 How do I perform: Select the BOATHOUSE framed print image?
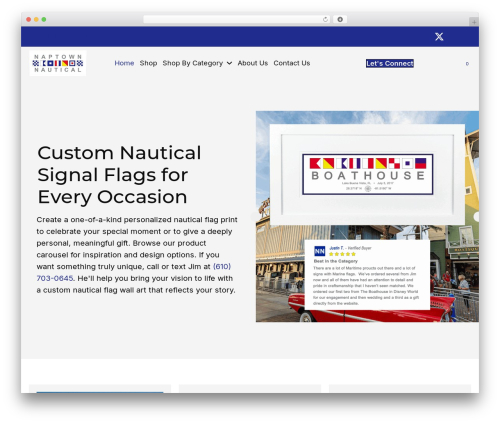pyautogui.click(x=367, y=174)
